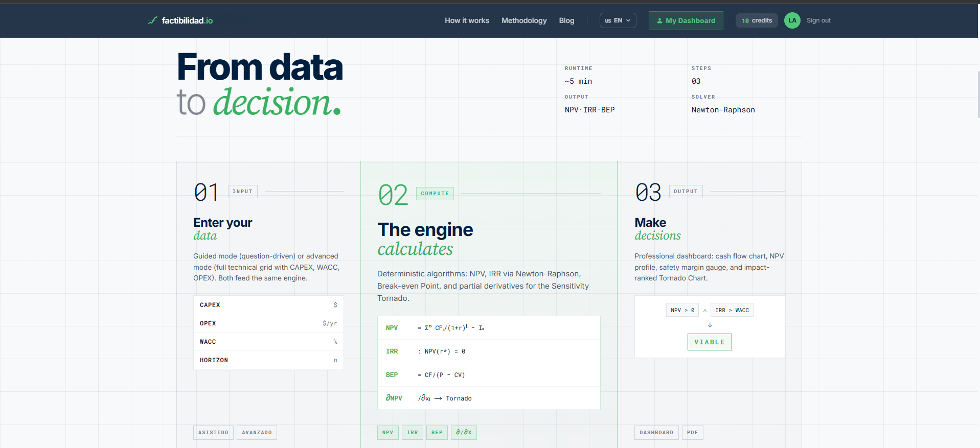Click the 03 steps value
The image size is (980, 448).
(696, 81)
